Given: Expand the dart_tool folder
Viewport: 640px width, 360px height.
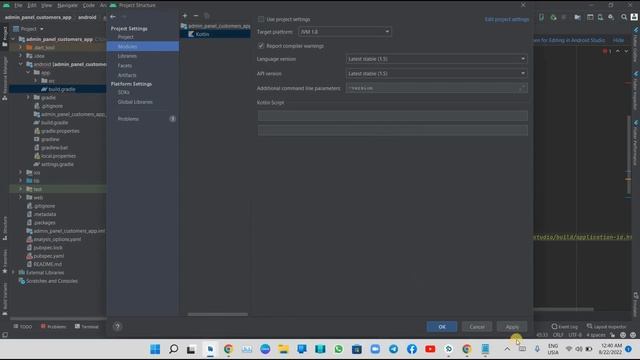Looking at the screenshot, I should pyautogui.click(x=20, y=47).
